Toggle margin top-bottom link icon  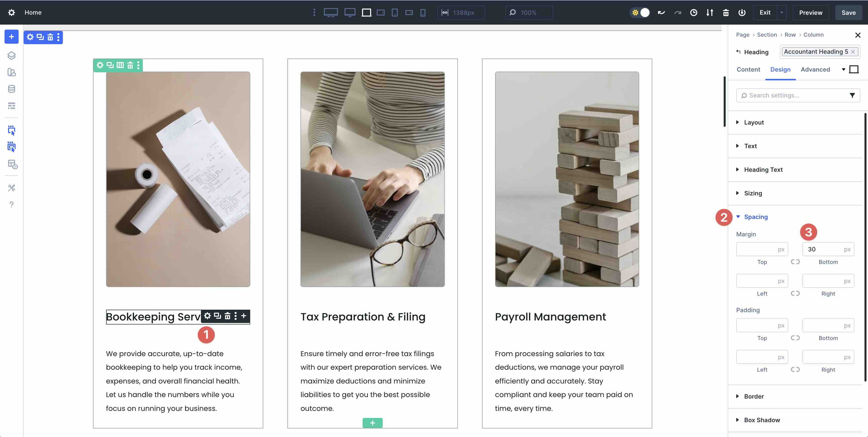tap(795, 262)
